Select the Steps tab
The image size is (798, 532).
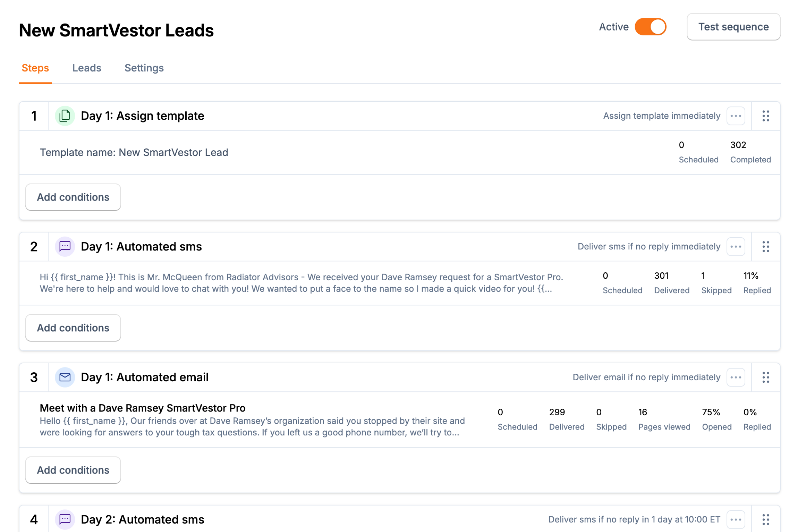35,68
